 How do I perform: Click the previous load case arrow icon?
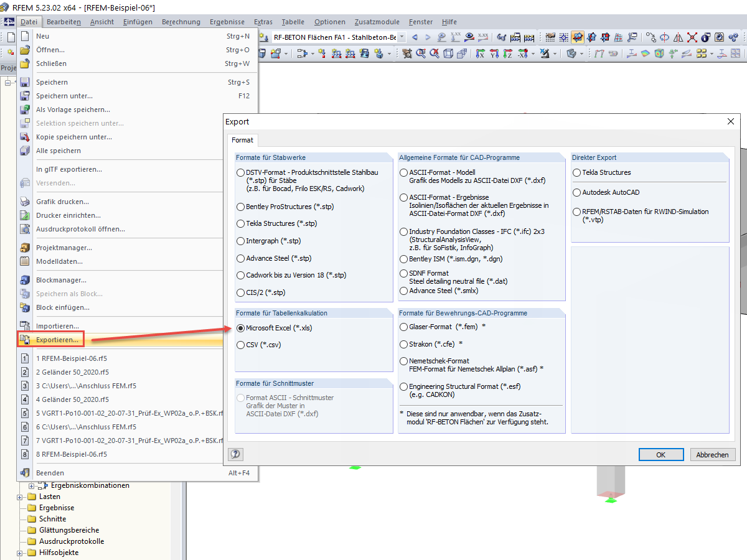415,37
